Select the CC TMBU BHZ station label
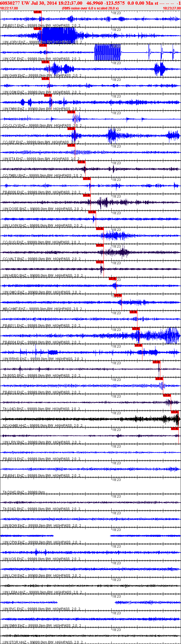Image resolution: width=181 pixels, height=644 pixels. click(x=14, y=175)
